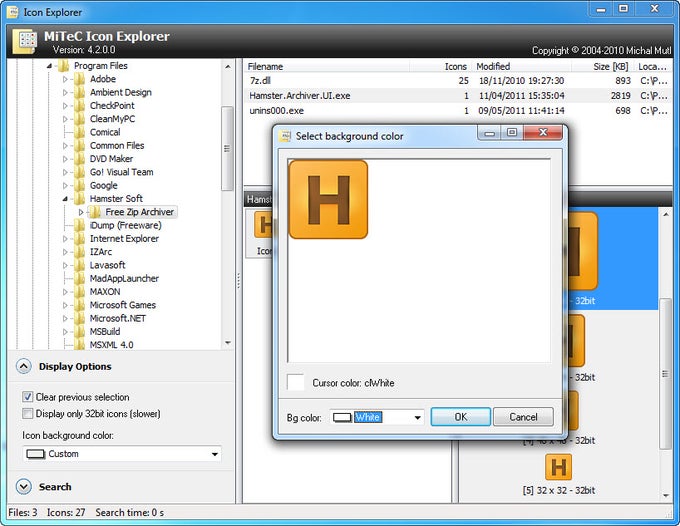Click the Cursor color white swatch
This screenshot has height=526, width=680.
coord(296,382)
